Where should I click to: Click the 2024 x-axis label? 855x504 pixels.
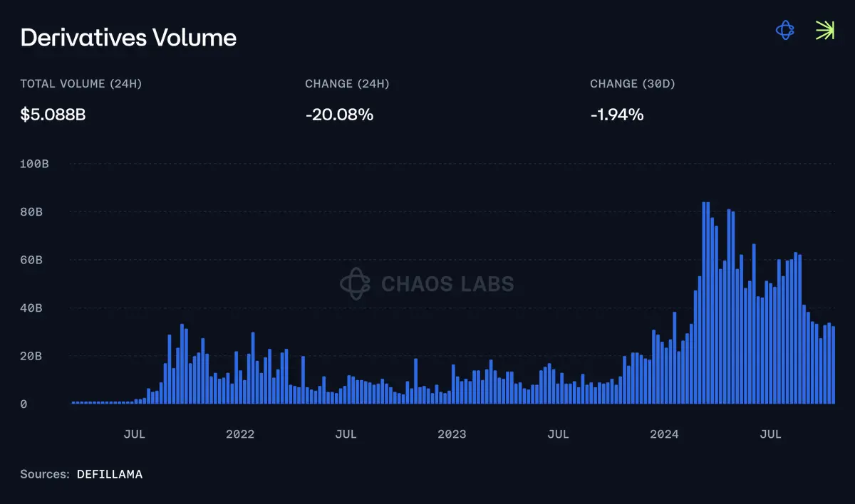click(665, 434)
